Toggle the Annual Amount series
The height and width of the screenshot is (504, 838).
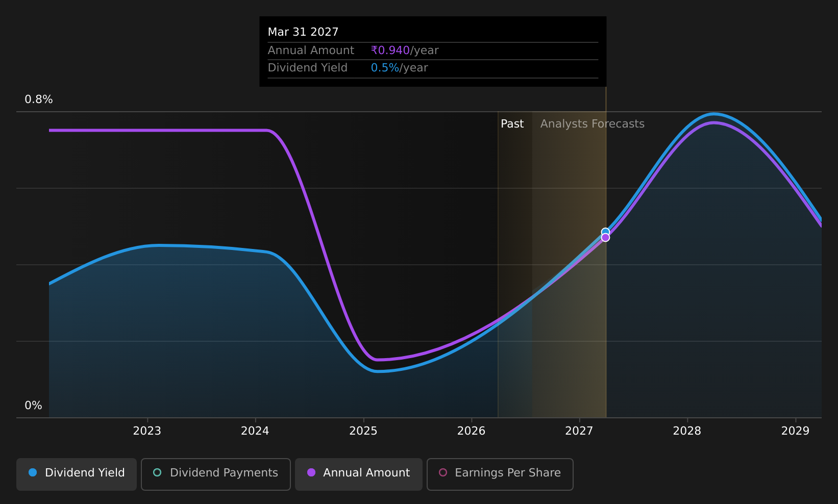pyautogui.click(x=359, y=474)
